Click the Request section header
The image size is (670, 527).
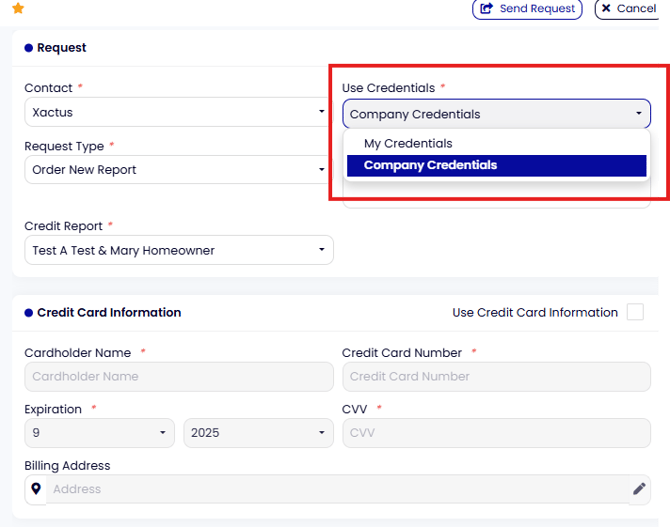61,47
